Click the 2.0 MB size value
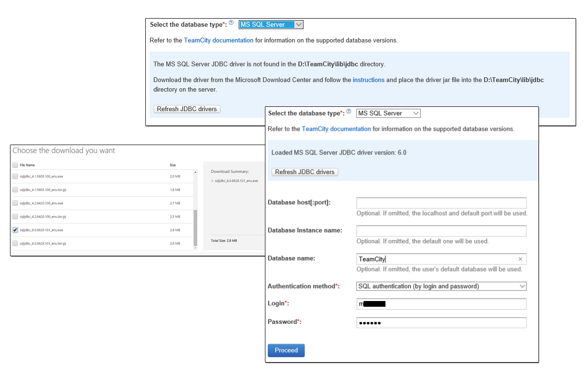588x374 pixels. pos(175,176)
